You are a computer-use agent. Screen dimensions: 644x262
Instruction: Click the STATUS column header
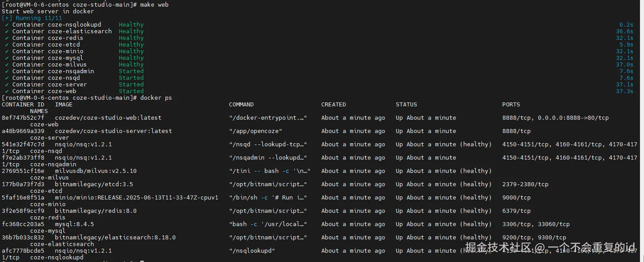406,105
